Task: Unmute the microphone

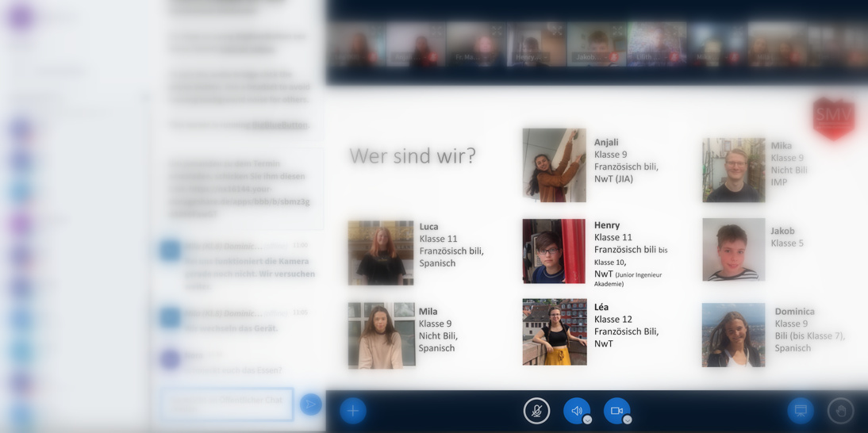Action: 536,411
